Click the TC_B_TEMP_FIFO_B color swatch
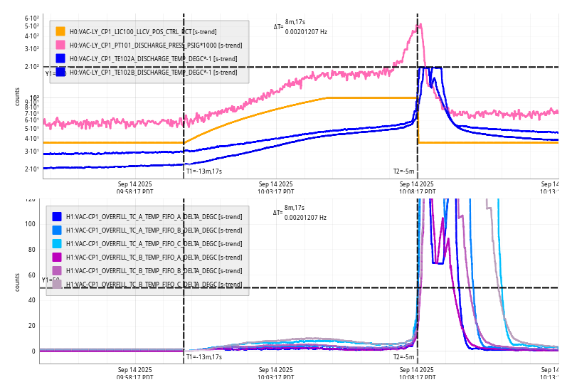Screen dimensions: 572x392 (x=57, y=271)
